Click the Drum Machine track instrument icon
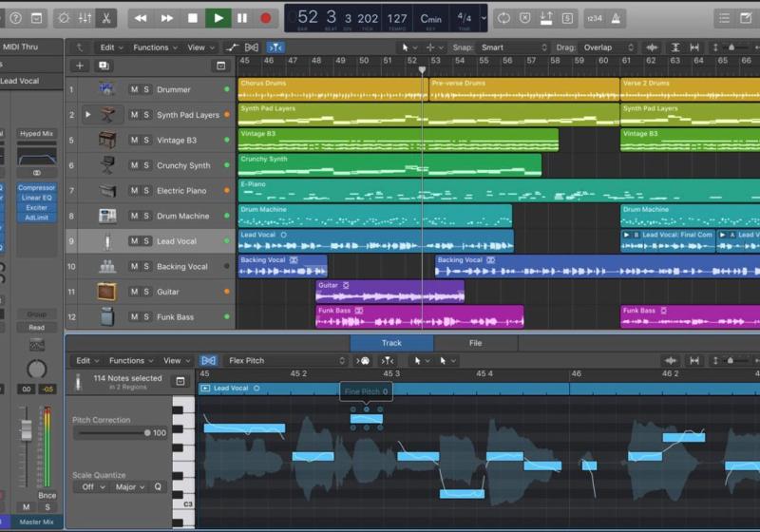The height and width of the screenshot is (532, 760). [107, 216]
